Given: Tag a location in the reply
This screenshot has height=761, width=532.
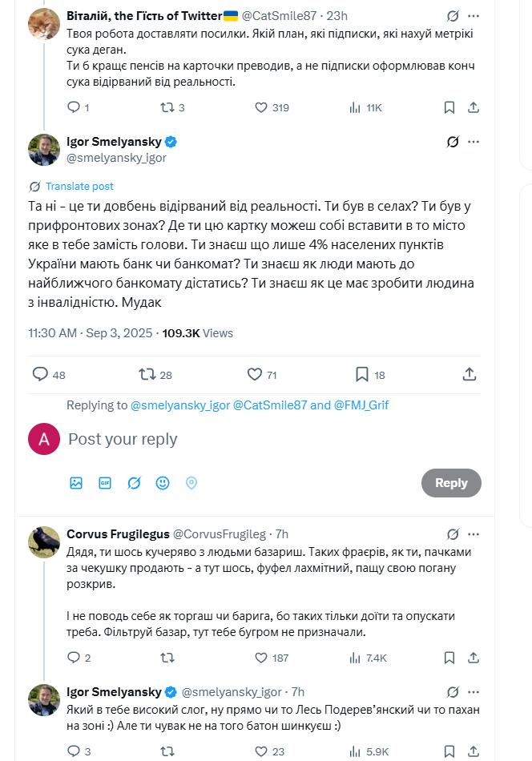Looking at the screenshot, I should coord(191,483).
